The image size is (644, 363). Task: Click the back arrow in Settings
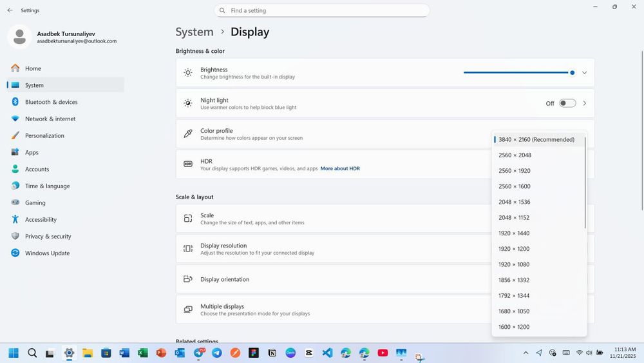pos(10,10)
